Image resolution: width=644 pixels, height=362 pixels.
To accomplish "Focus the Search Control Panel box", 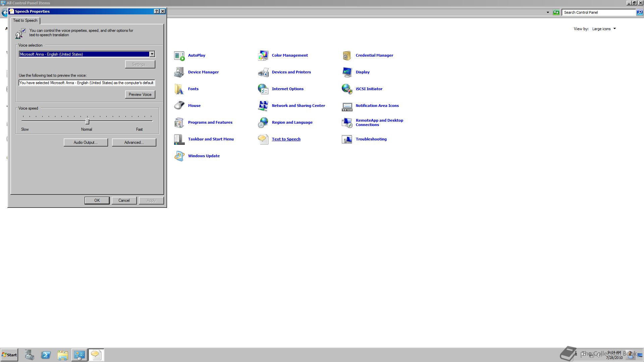I will (x=599, y=12).
